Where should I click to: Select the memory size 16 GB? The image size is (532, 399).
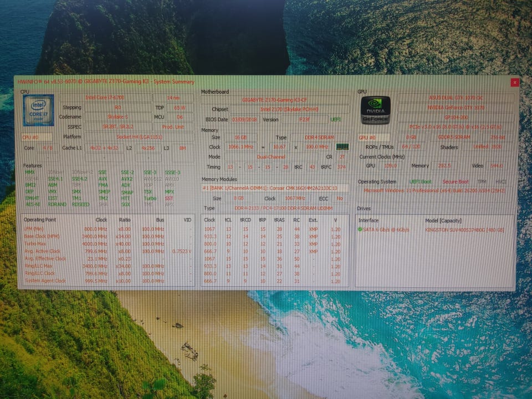coord(241,137)
